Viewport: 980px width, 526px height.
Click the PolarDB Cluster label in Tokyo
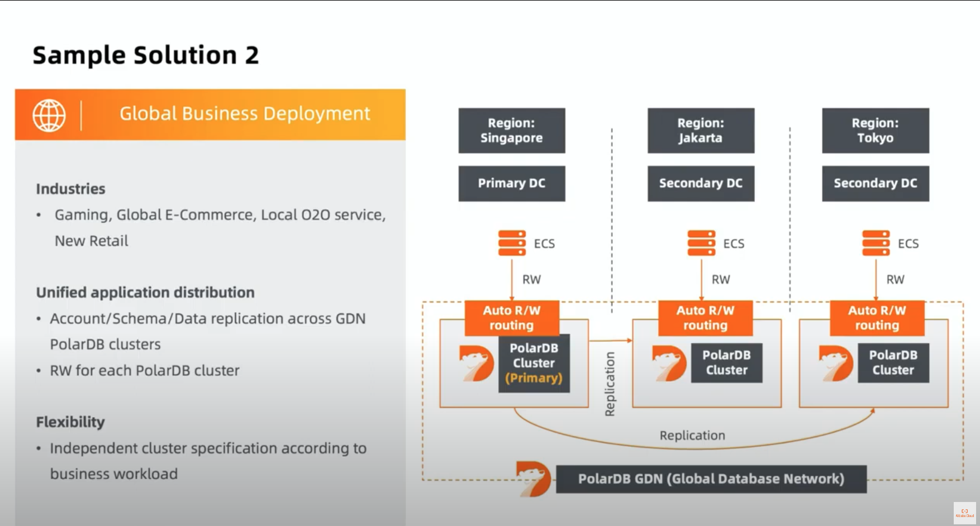893,363
